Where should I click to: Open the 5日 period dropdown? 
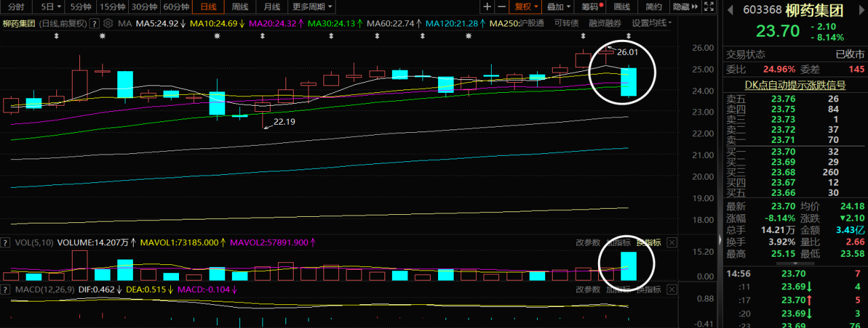[50, 7]
